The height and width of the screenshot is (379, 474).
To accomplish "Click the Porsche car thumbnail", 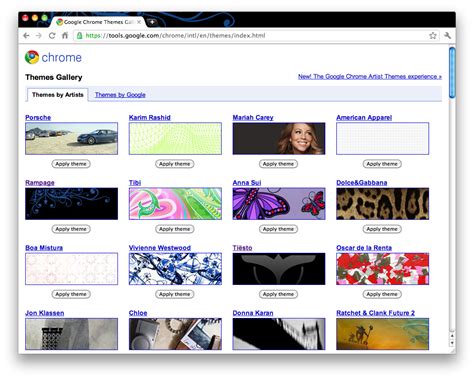I will coord(71,138).
